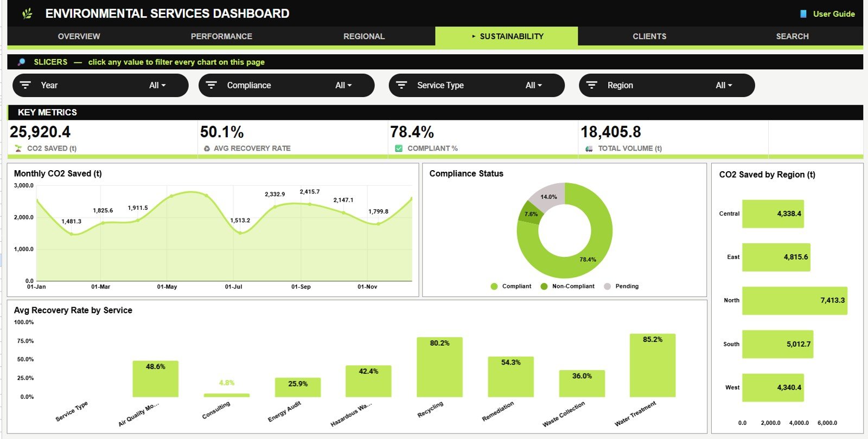Click the Remediation bar at 54.3%
868x439 pixels.
pyautogui.click(x=510, y=377)
